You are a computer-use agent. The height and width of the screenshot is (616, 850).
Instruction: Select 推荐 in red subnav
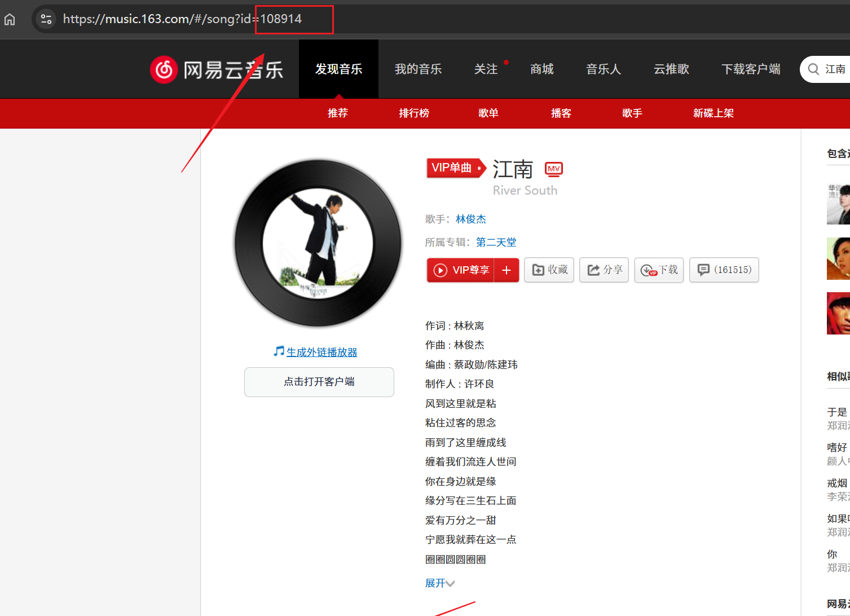338,113
